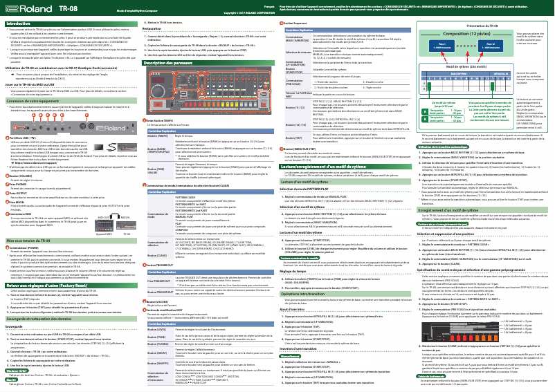555x392 pixels.
Task: Click the "Jouer sur le TR-08 via MIDI ou USB" subheading
Action: [30, 84]
